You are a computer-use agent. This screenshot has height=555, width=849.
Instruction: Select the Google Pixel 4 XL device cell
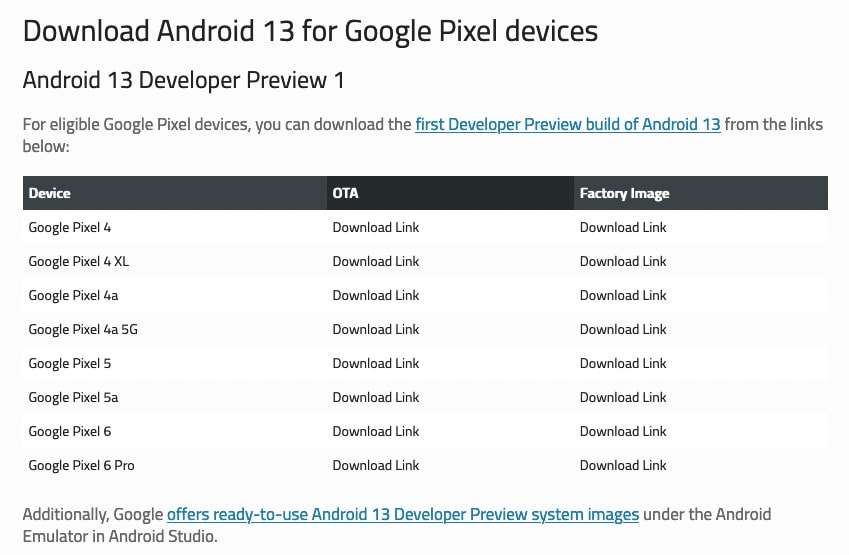175,262
